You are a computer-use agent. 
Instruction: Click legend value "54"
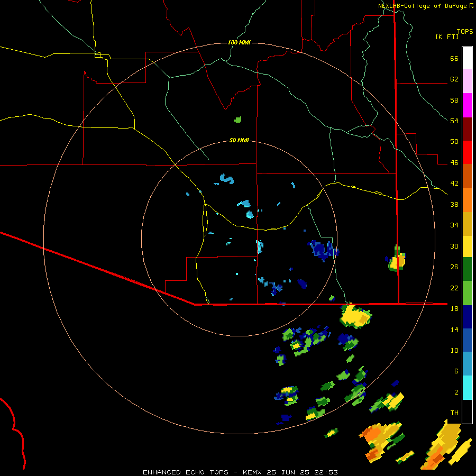[x=454, y=121]
